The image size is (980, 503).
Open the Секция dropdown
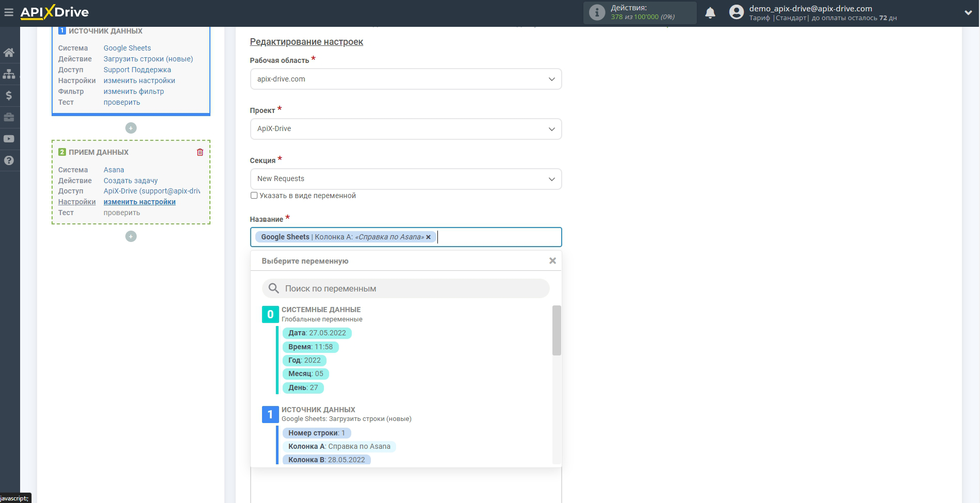click(x=406, y=179)
